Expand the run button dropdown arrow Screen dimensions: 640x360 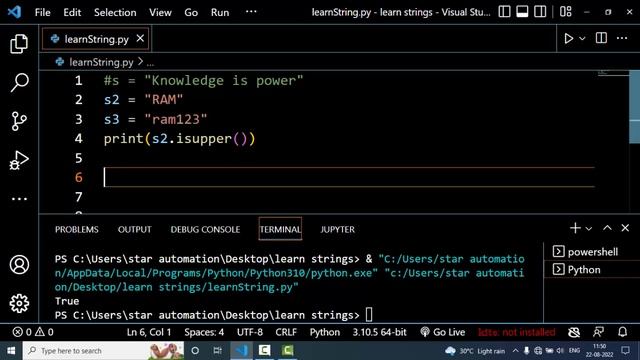(x=582, y=38)
